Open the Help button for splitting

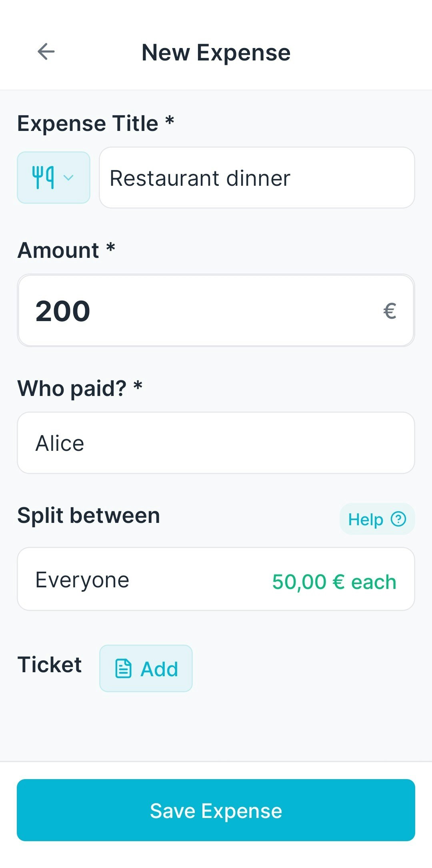point(377,519)
